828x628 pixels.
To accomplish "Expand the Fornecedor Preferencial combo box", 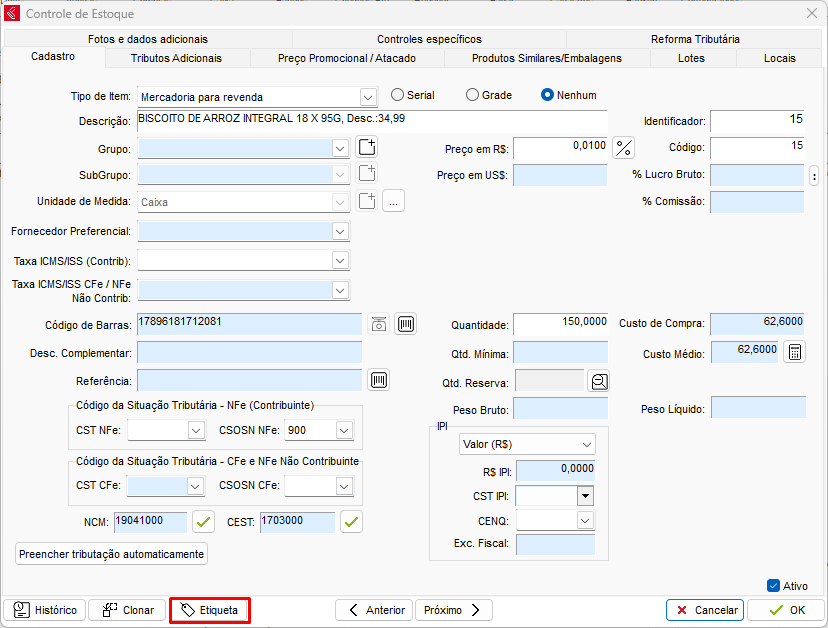I will click(x=340, y=231).
